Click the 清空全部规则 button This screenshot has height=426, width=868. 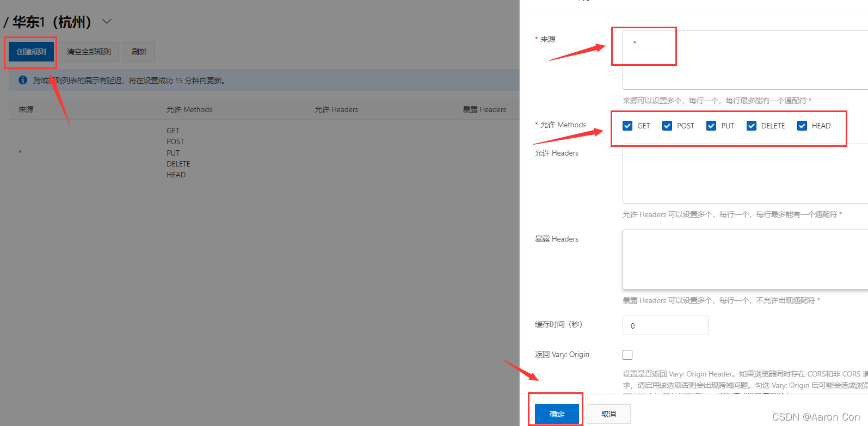coord(89,52)
